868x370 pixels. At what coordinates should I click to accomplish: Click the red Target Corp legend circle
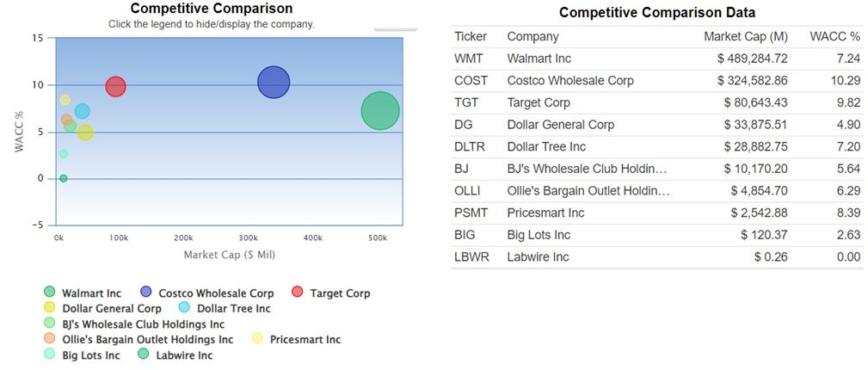click(x=298, y=293)
